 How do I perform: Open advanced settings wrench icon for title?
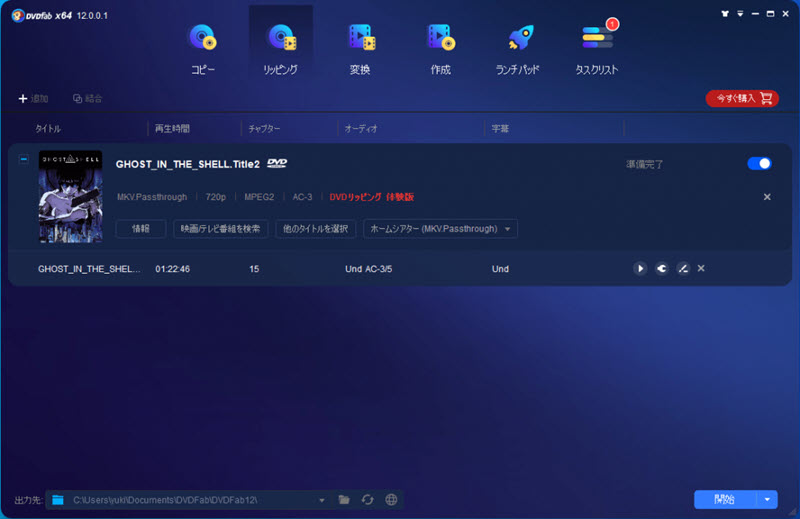tap(661, 269)
